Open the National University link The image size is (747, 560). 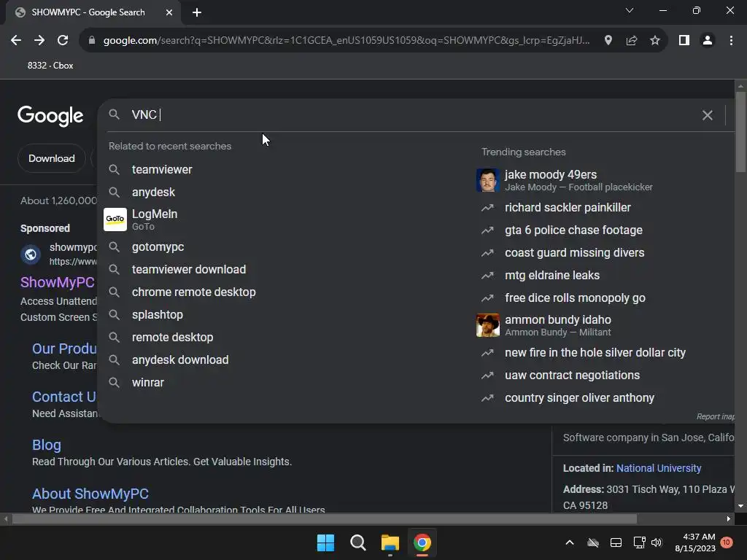point(659,468)
